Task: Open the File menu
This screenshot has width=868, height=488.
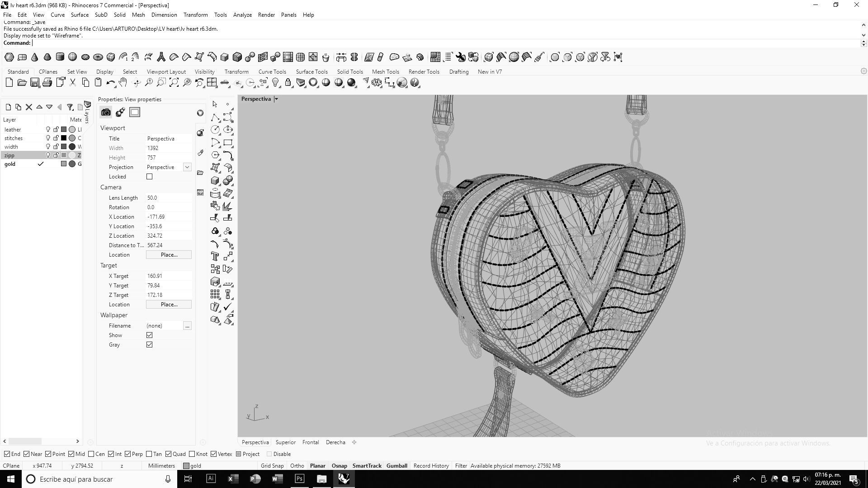Action: tap(7, 15)
